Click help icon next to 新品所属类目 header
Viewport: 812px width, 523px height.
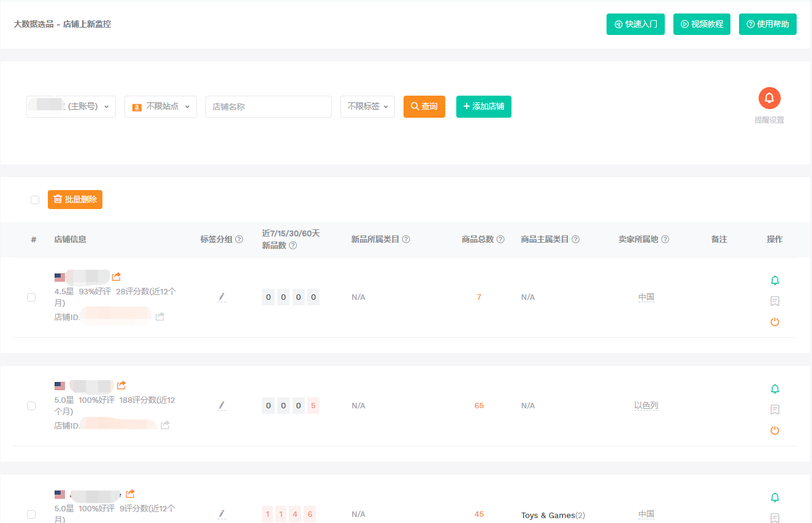coord(406,240)
